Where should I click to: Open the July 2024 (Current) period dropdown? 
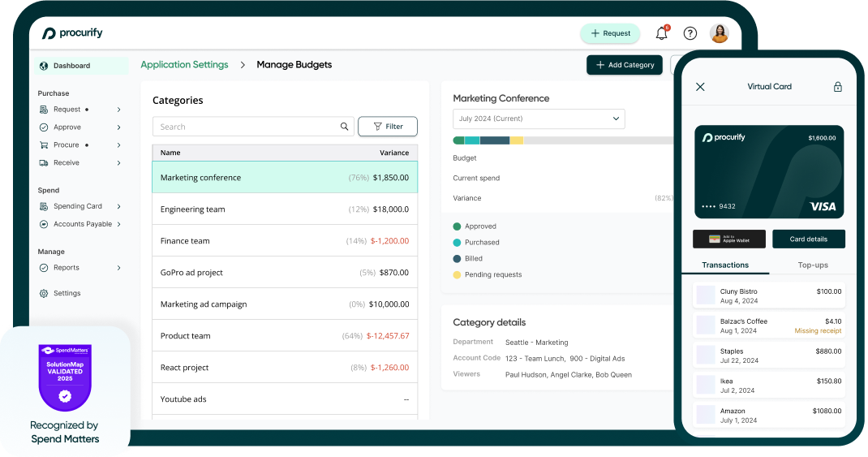pos(539,119)
